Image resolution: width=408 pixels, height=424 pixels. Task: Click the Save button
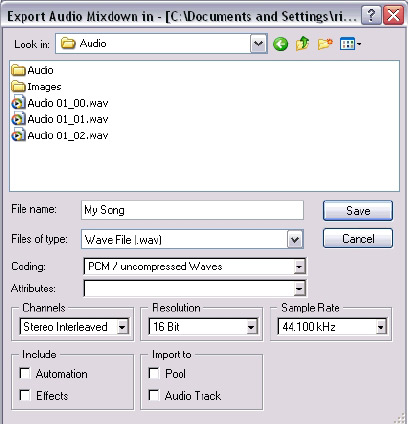358,211
